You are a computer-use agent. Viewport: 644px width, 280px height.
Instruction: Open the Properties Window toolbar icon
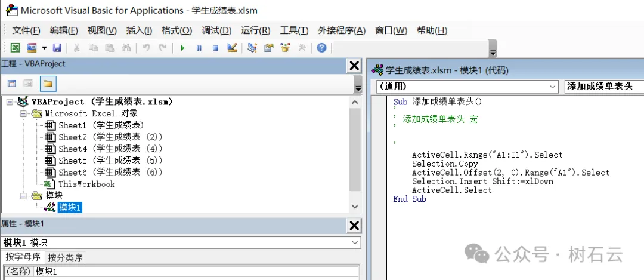[268, 48]
